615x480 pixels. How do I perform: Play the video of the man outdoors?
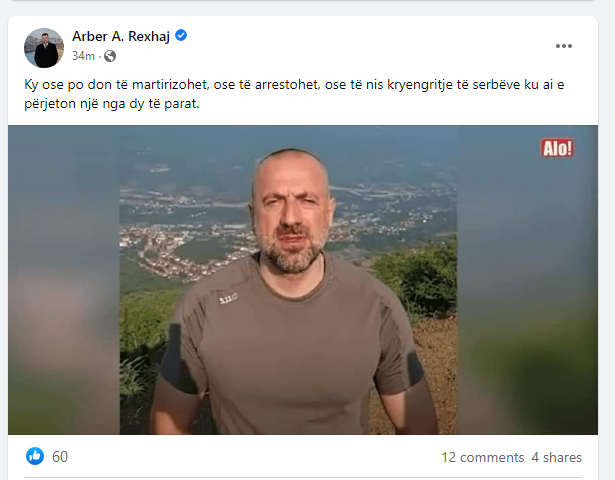(x=303, y=280)
